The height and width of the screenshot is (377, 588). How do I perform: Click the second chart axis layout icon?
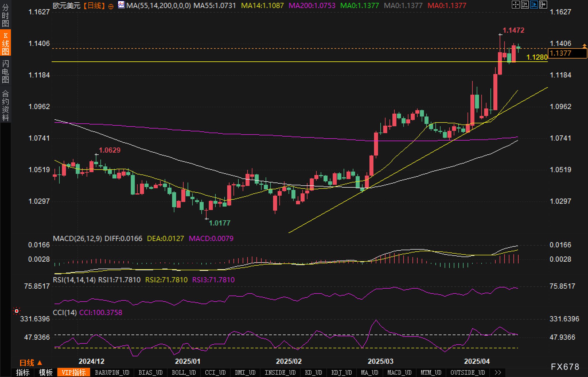(525, 5)
